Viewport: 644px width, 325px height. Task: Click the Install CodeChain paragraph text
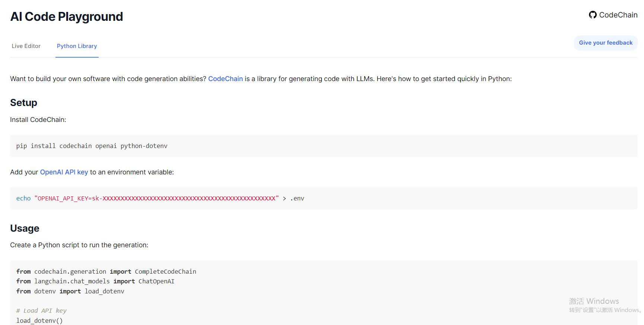point(38,120)
